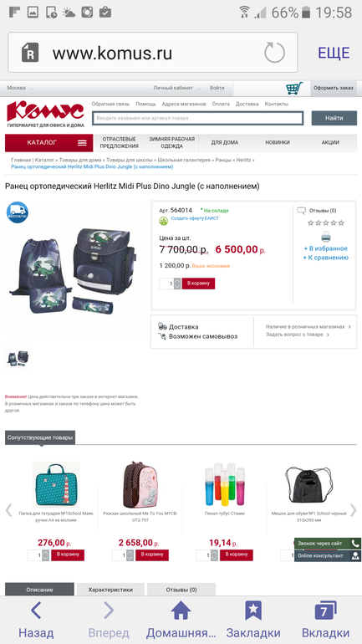Click the printer icon under reviews
The image size is (362, 644).
(325, 237)
